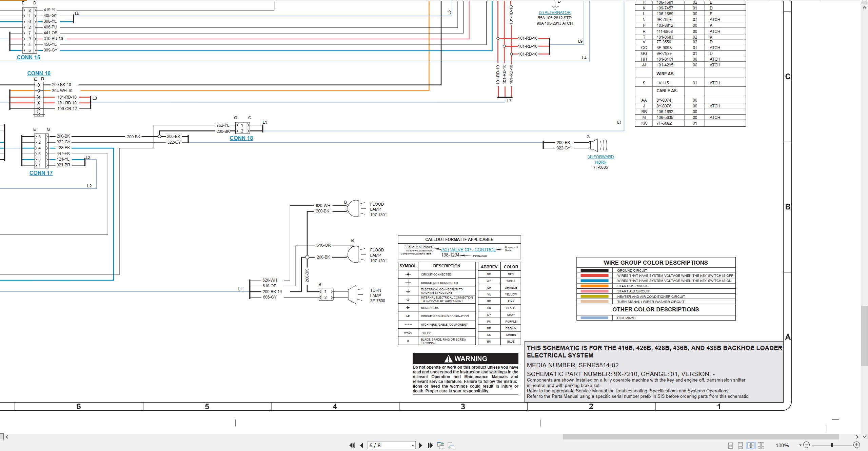Click the STARTING CIRCUIT orange swatch
This screenshot has height=451, width=868.
tap(594, 286)
